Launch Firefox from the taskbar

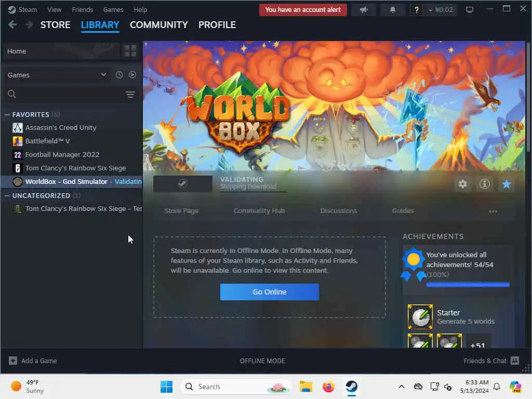coord(328,387)
